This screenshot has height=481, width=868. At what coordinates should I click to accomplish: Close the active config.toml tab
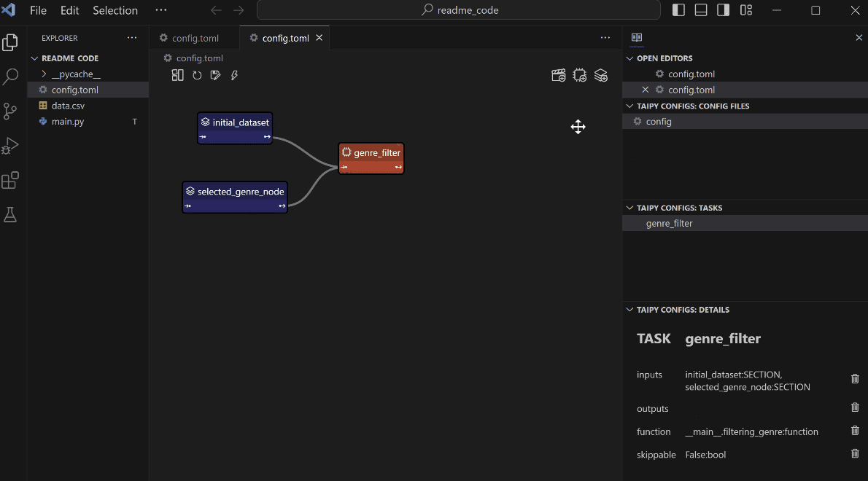[x=319, y=38]
